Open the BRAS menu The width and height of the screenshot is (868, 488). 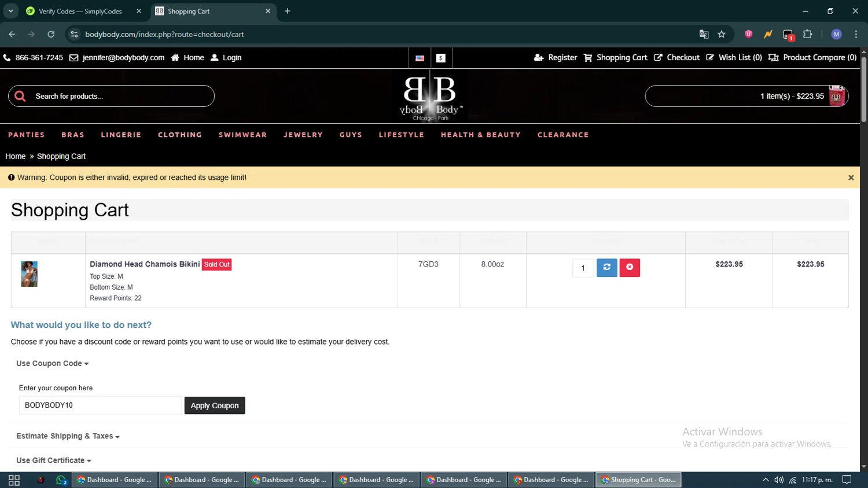coord(73,135)
